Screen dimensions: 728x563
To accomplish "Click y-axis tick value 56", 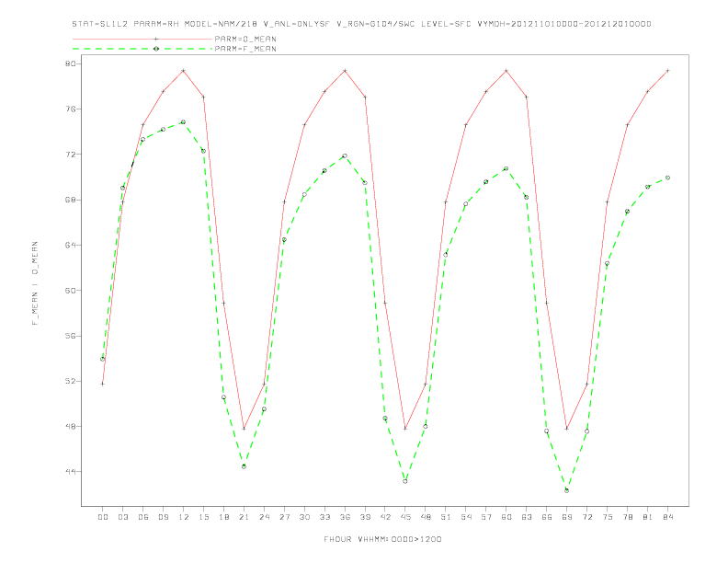I will (71, 336).
